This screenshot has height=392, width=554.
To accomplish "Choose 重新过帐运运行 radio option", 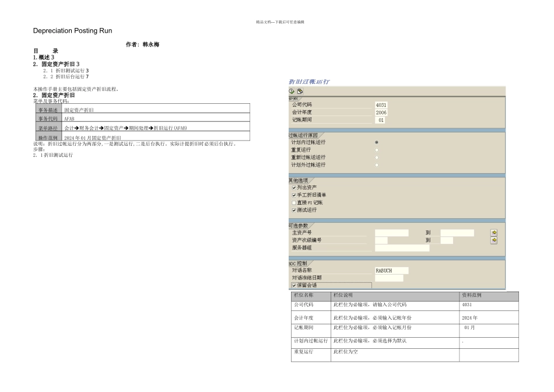I will point(377,157).
